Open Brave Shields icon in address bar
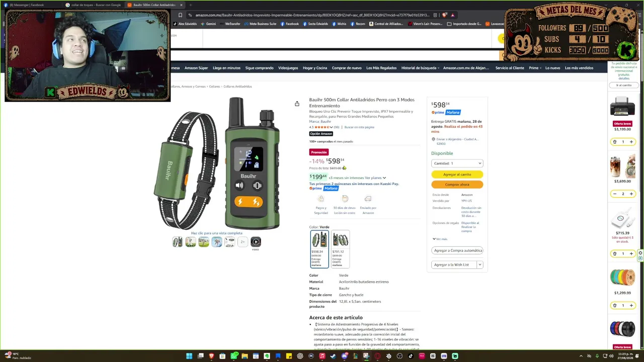This screenshot has width=644, height=362. (445, 15)
